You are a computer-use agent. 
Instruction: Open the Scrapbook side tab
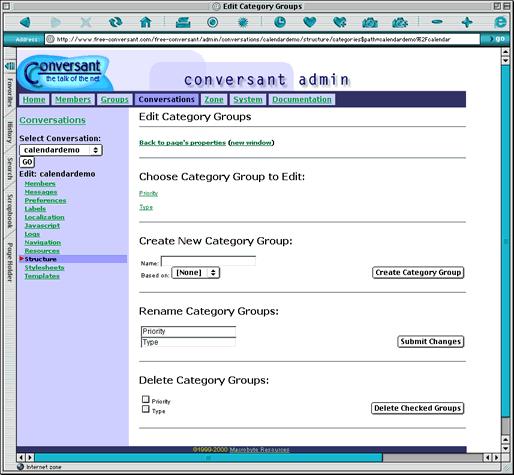tap(10, 211)
